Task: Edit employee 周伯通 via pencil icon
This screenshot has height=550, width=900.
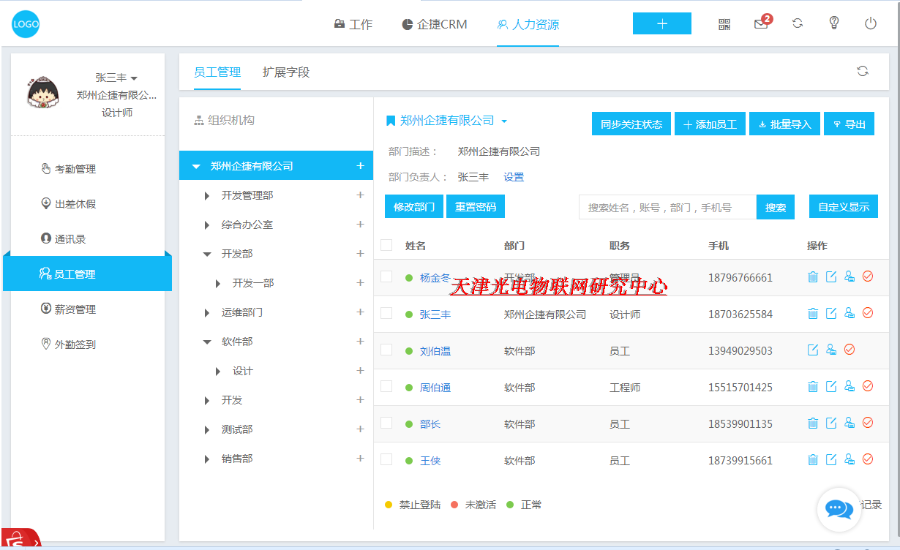Action: point(831,386)
